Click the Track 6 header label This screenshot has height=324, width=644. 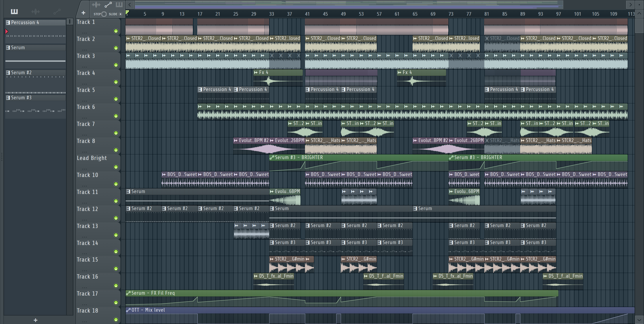86,107
